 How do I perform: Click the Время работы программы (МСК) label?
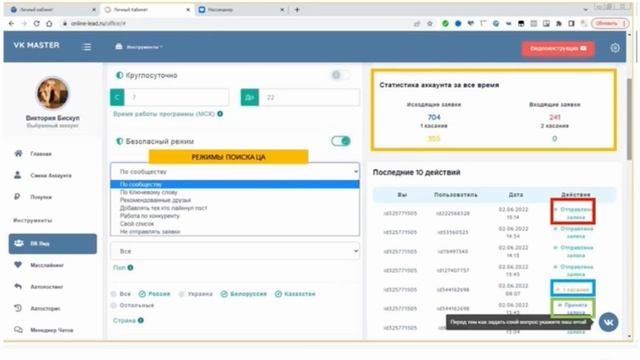pos(164,114)
